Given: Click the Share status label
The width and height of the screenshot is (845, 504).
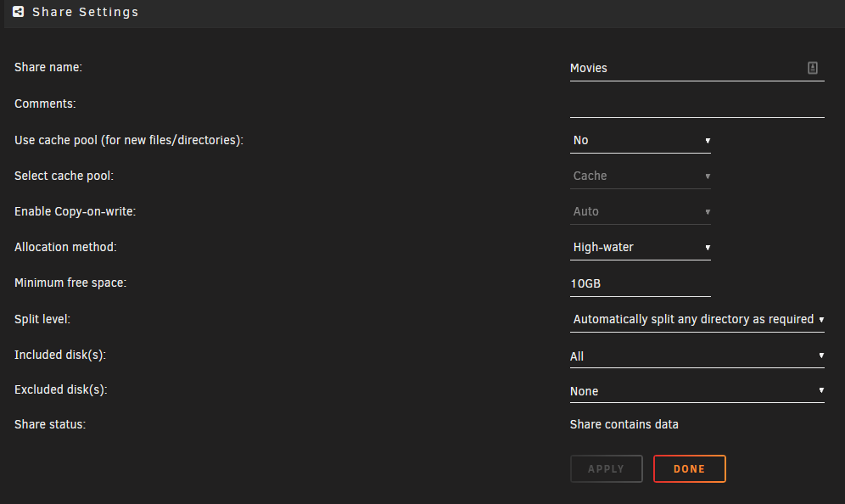Looking at the screenshot, I should [x=49, y=424].
